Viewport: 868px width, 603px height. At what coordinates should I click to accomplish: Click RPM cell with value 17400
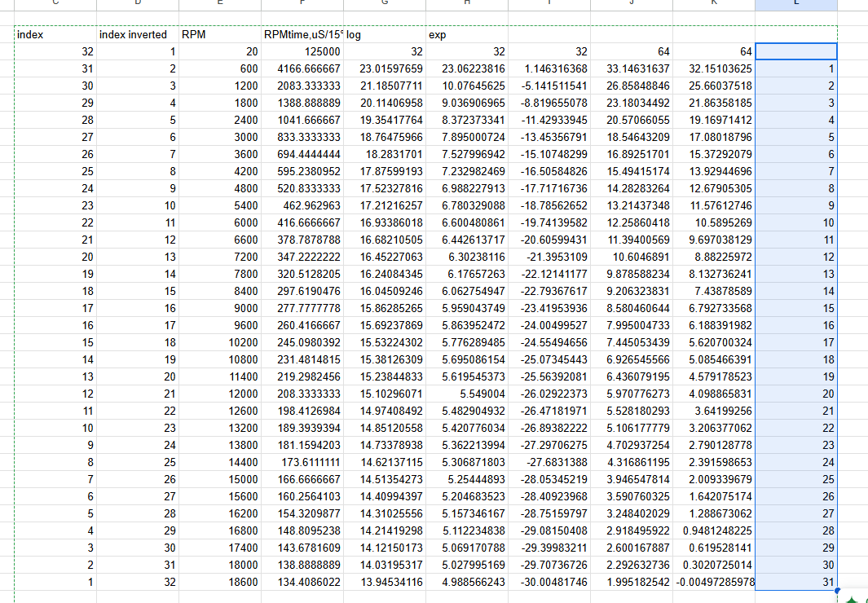220,548
